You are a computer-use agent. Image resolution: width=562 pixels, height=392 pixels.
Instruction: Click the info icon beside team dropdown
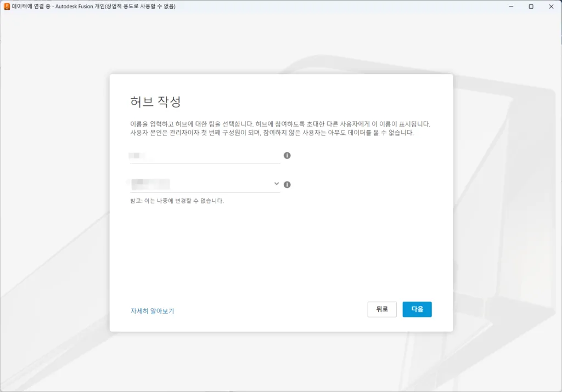(287, 185)
